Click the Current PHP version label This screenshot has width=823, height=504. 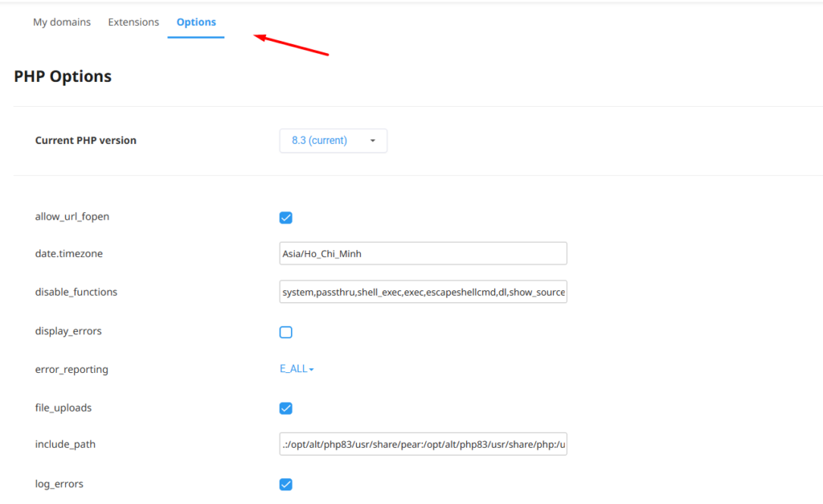coord(86,141)
